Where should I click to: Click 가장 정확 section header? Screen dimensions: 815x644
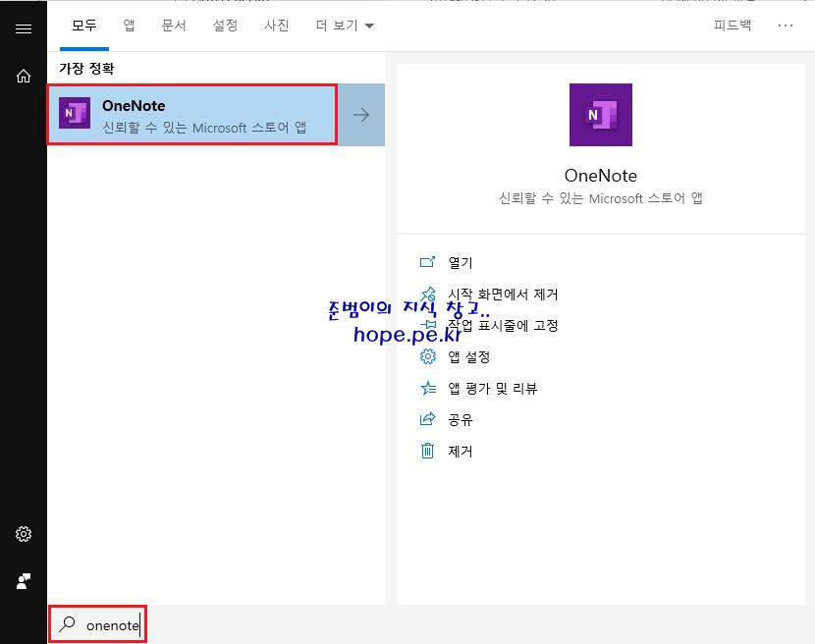pyautogui.click(x=86, y=68)
